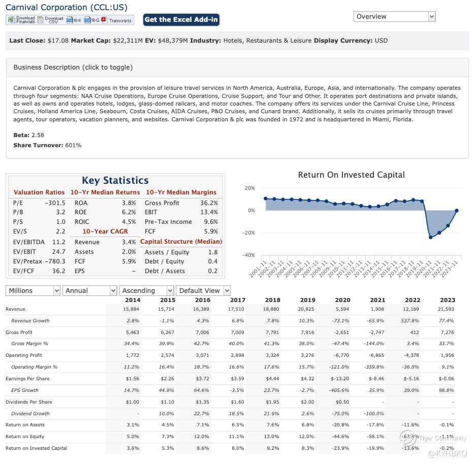The image size is (476, 464).
Task: Click the Key Statistics heading
Action: pos(115,180)
